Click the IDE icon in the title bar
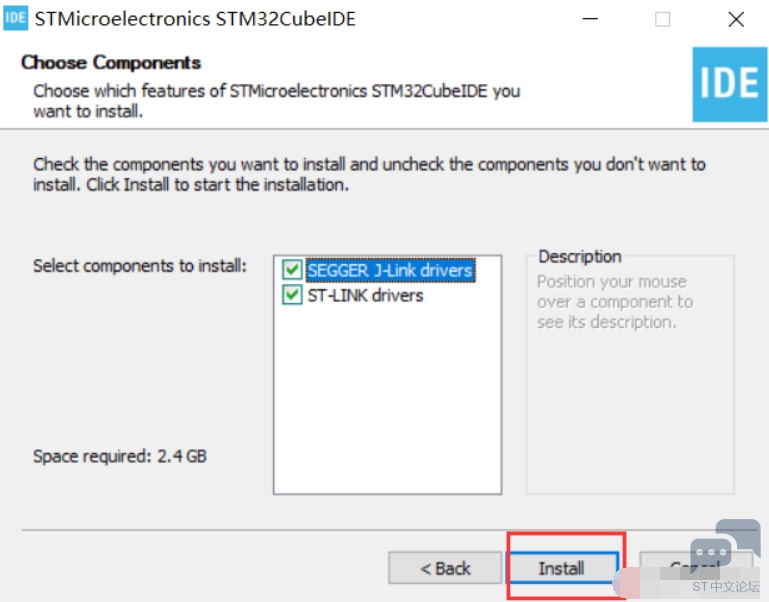Screen dimensions: 769x602 (16, 18)
